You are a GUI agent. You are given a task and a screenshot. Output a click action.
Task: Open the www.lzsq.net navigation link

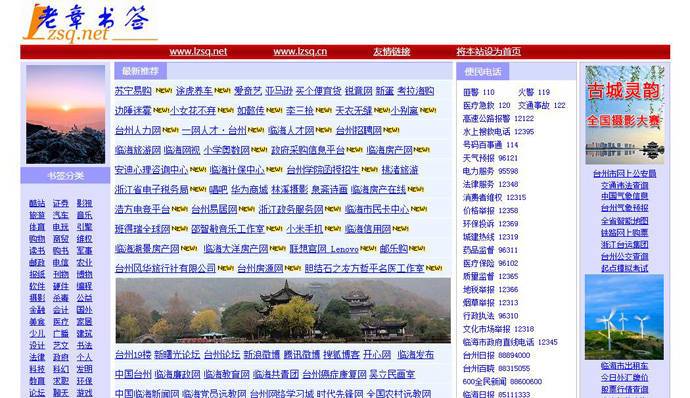pos(198,52)
